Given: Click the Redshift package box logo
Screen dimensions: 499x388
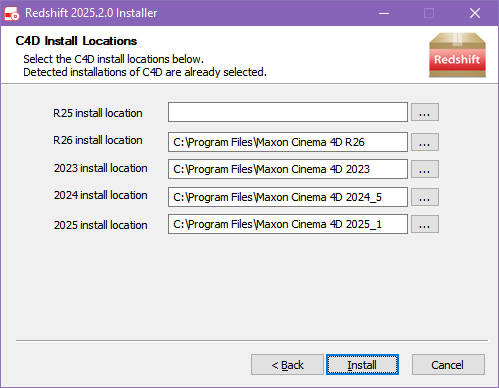Looking at the screenshot, I should pyautogui.click(x=457, y=55).
